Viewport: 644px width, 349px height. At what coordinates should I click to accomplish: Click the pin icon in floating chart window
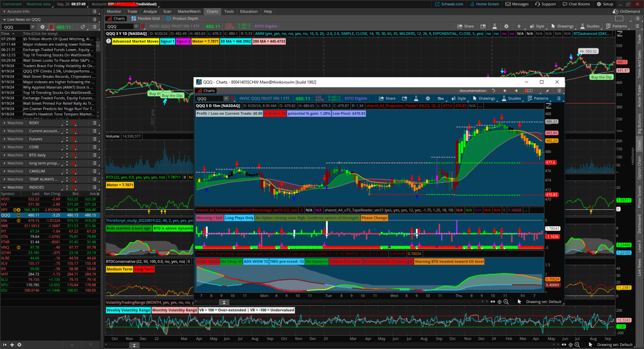547,90
